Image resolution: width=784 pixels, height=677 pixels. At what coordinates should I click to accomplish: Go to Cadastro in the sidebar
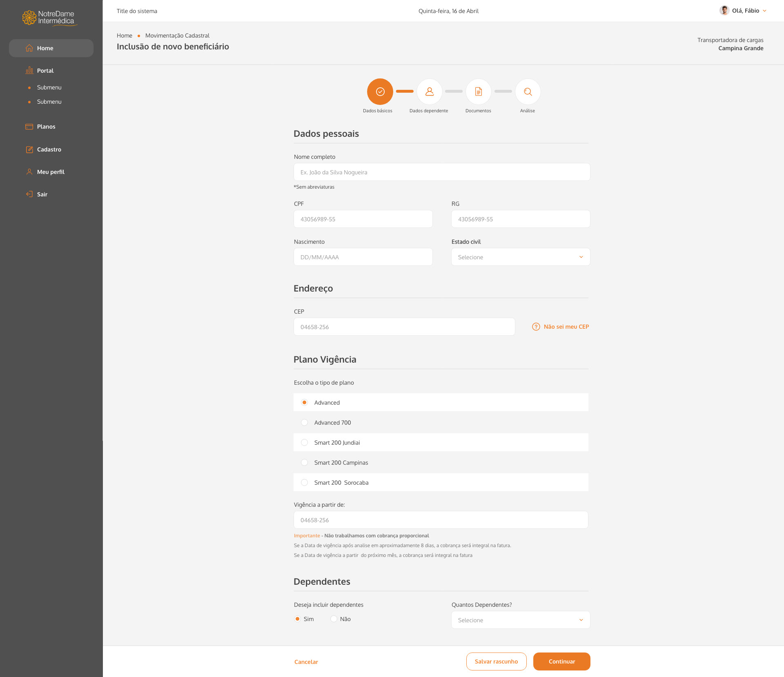49,149
